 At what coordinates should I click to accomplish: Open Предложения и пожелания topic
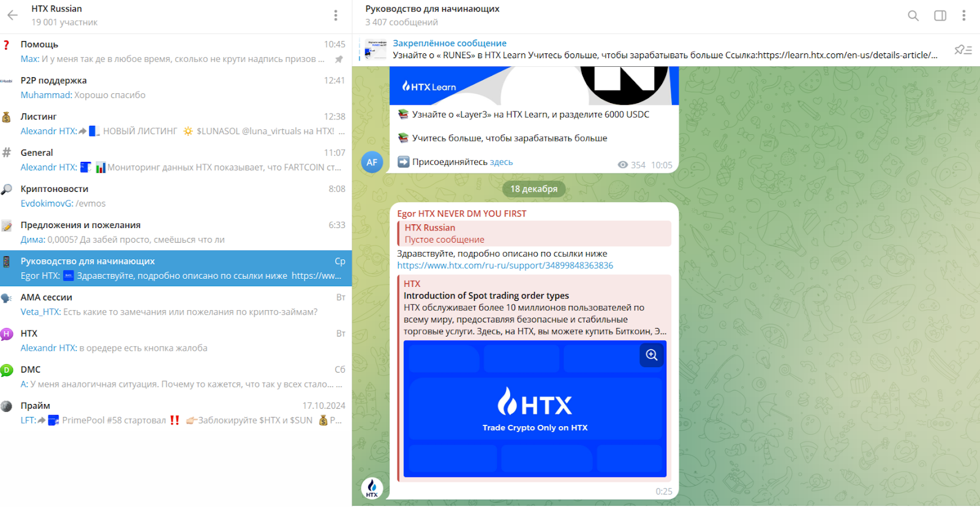[176, 232]
